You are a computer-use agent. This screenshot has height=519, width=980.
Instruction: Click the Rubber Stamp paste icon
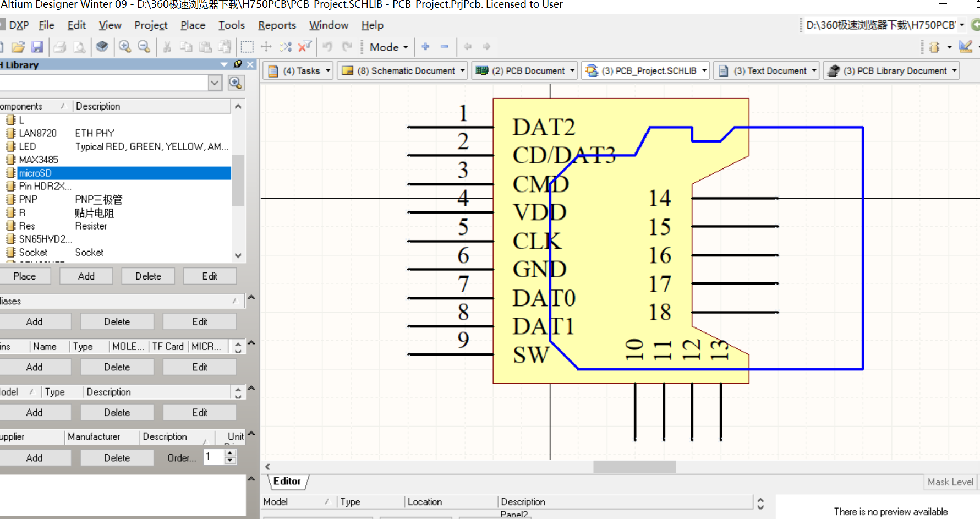tap(225, 47)
